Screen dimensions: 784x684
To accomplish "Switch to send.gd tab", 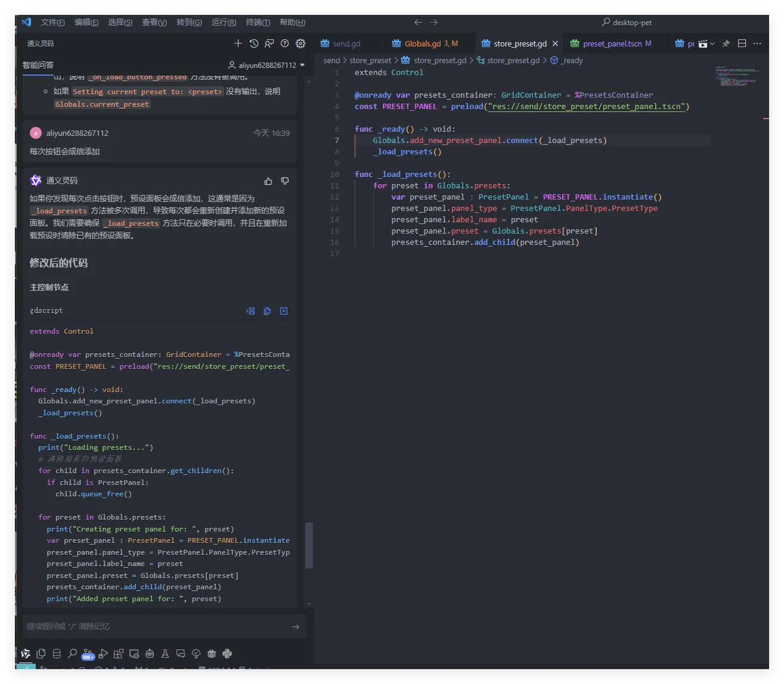I will point(346,43).
